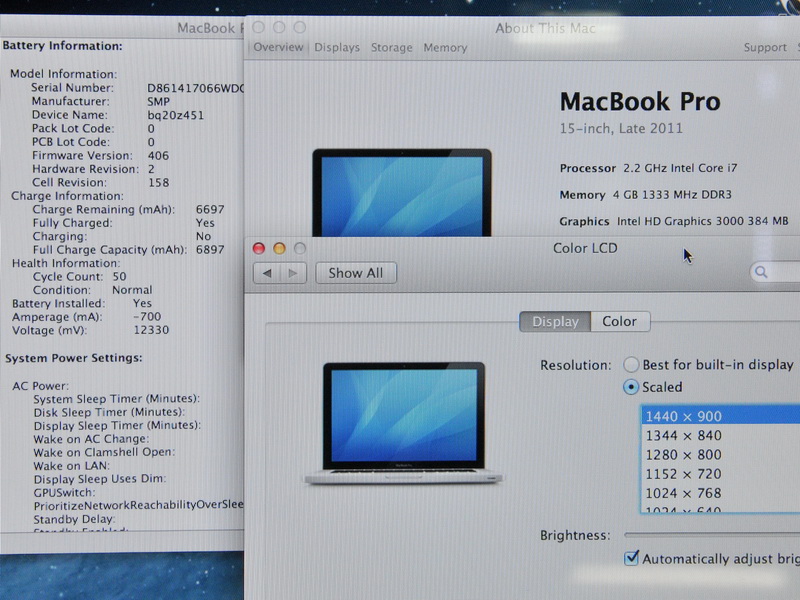Click the MacBook Pro title in About This Mac
This screenshot has width=800, height=600.
(640, 102)
